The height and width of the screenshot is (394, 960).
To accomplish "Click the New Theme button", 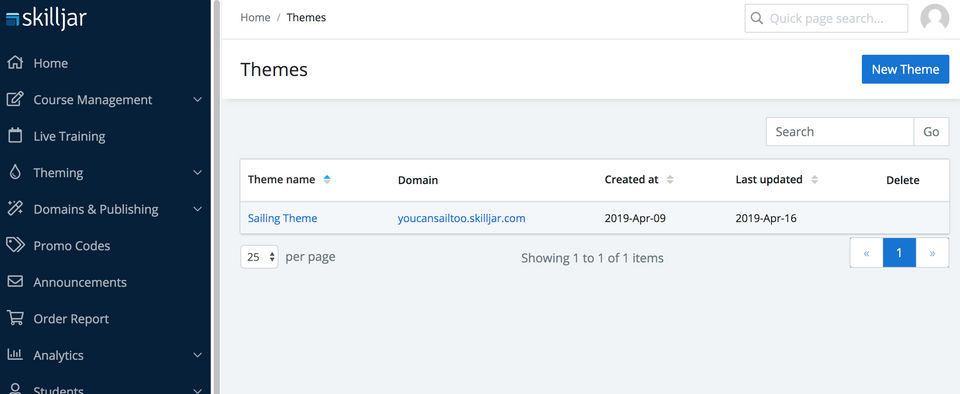I will pyautogui.click(x=905, y=69).
